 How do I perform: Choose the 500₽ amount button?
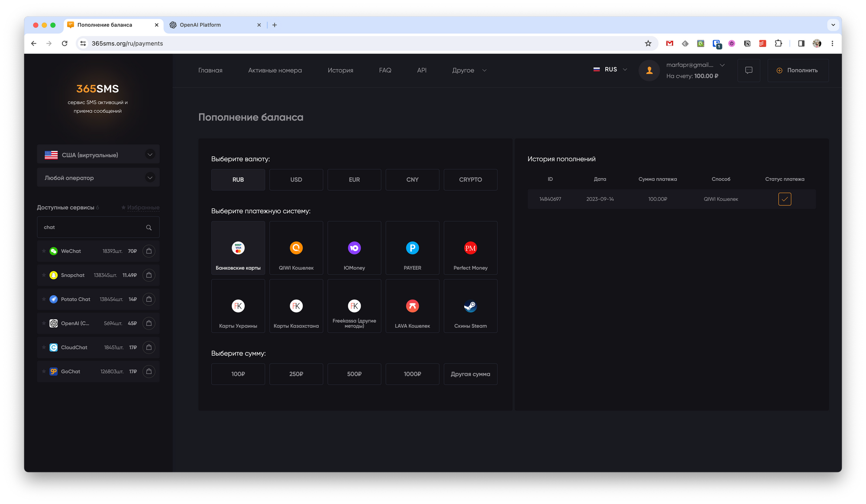tap(354, 374)
